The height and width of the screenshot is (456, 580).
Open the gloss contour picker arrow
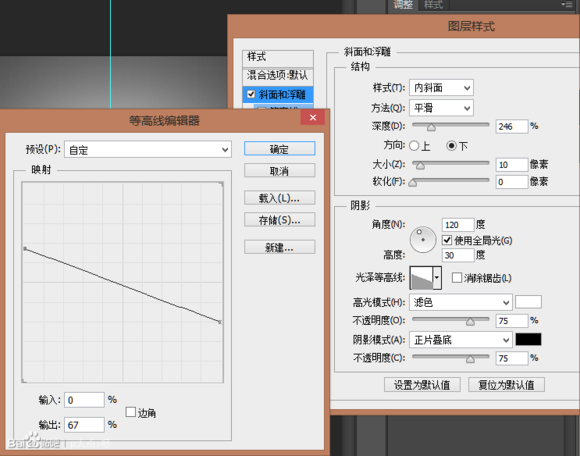437,278
